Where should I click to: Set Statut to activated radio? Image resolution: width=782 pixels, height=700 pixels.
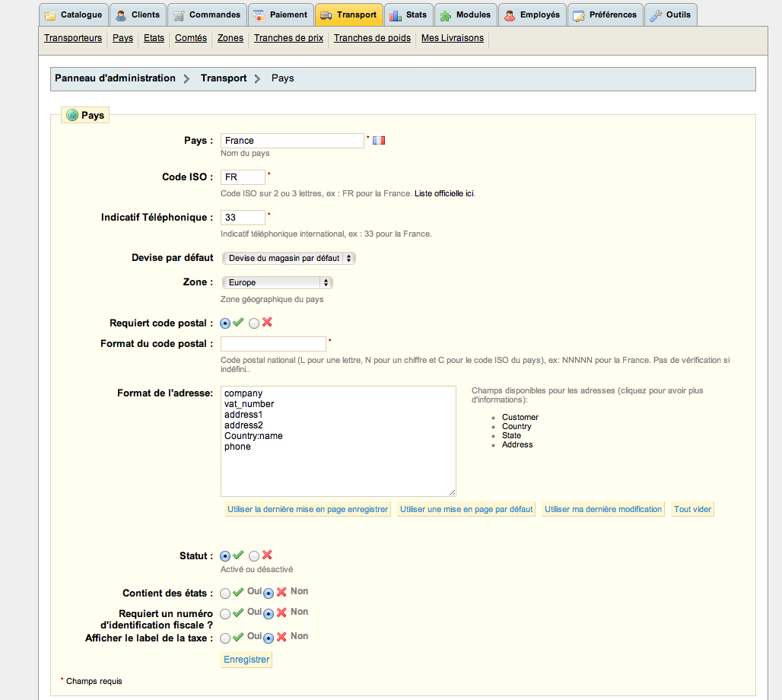[225, 555]
